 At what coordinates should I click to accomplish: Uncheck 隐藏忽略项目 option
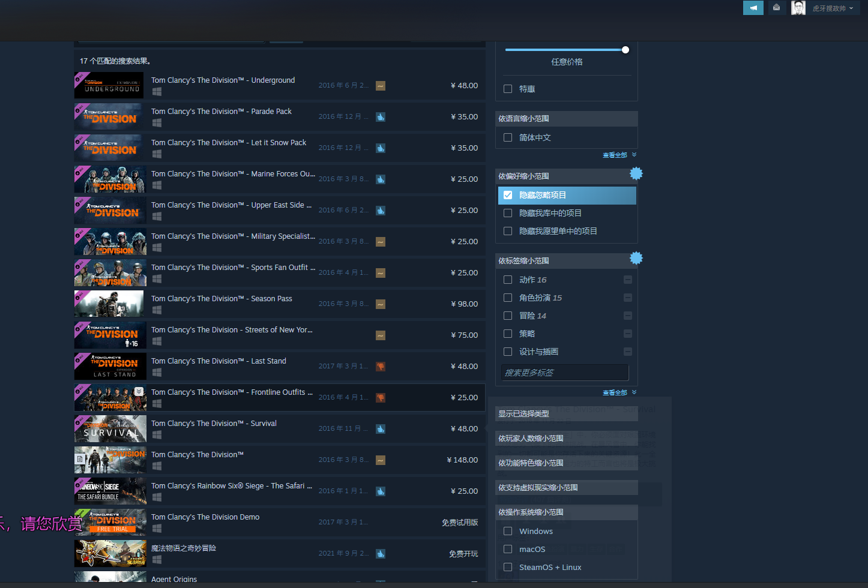[x=508, y=195]
